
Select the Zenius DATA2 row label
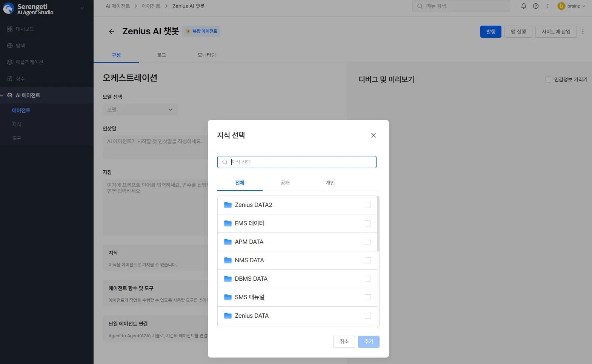(254, 205)
